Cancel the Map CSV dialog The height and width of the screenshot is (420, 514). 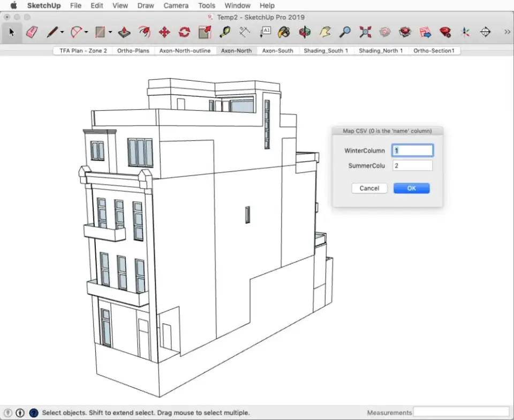(369, 188)
